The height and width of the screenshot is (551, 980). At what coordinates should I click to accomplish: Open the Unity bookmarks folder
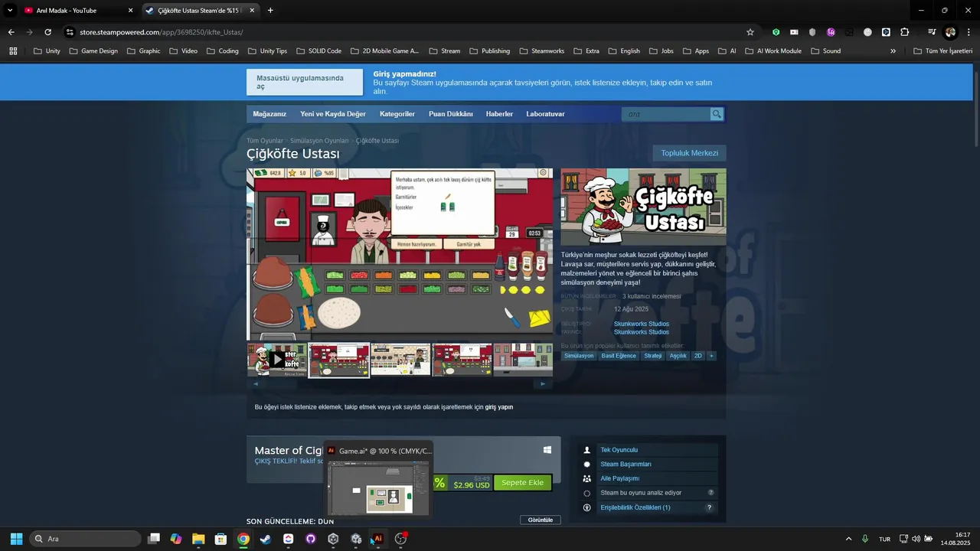(x=47, y=51)
